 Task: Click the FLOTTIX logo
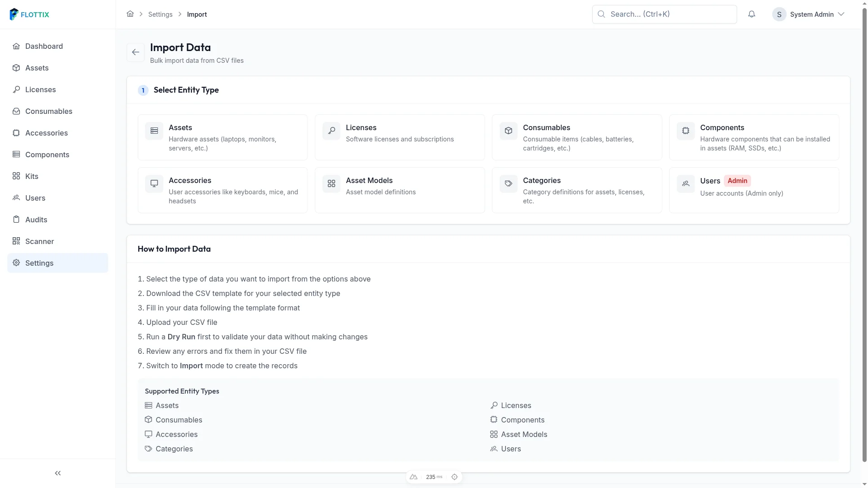(x=29, y=14)
